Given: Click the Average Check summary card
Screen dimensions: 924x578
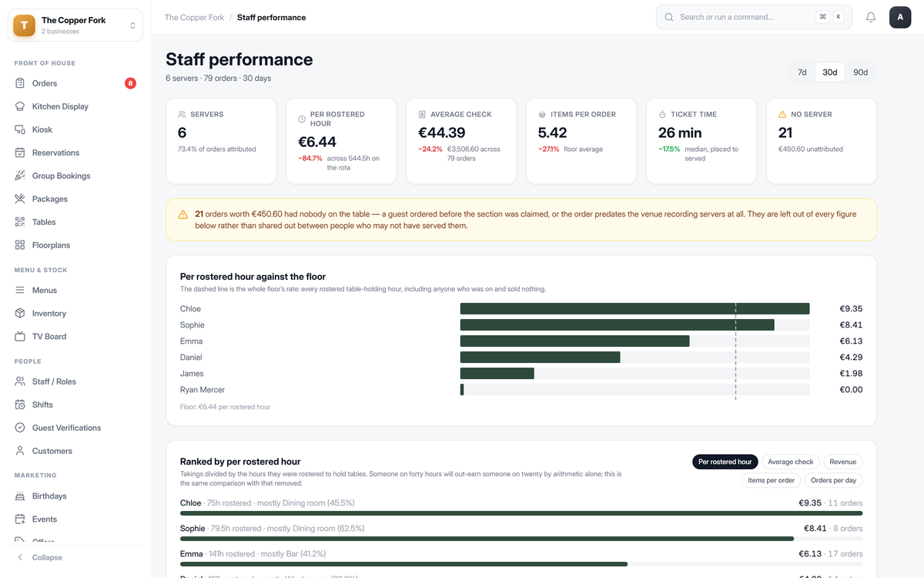Looking at the screenshot, I should pyautogui.click(x=461, y=141).
